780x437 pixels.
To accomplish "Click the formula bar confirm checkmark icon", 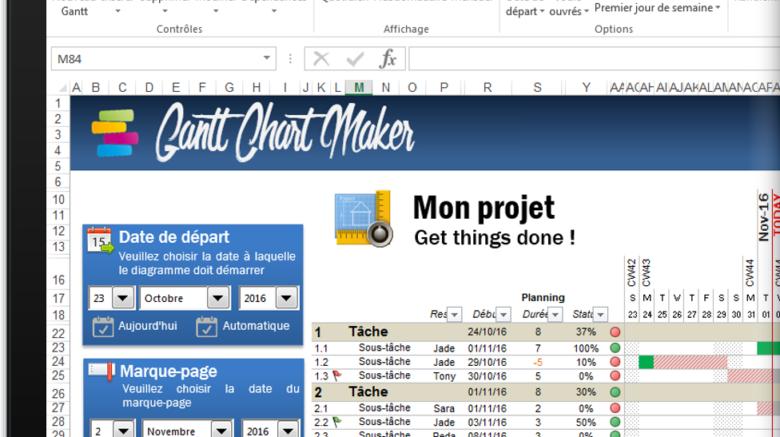I will [354, 59].
